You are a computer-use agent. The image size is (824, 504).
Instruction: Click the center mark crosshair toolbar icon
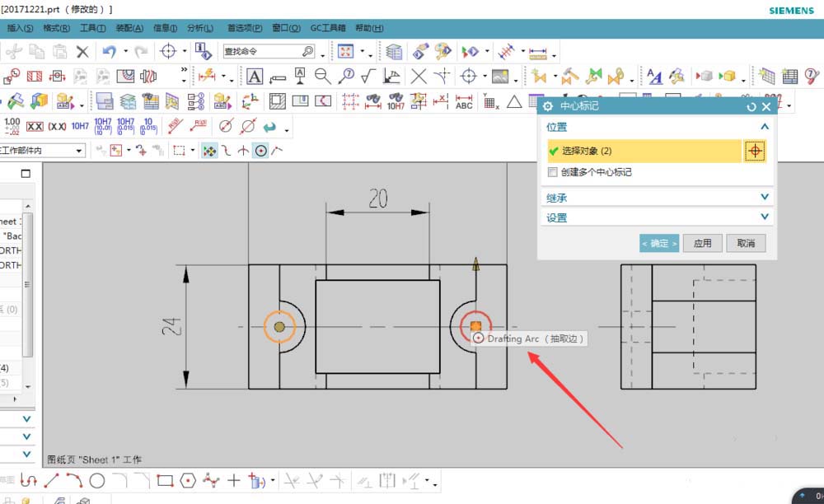tap(468, 77)
